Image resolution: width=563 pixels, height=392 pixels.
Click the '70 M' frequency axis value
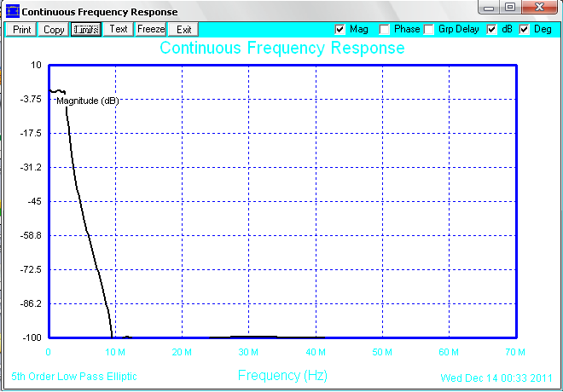pos(515,352)
